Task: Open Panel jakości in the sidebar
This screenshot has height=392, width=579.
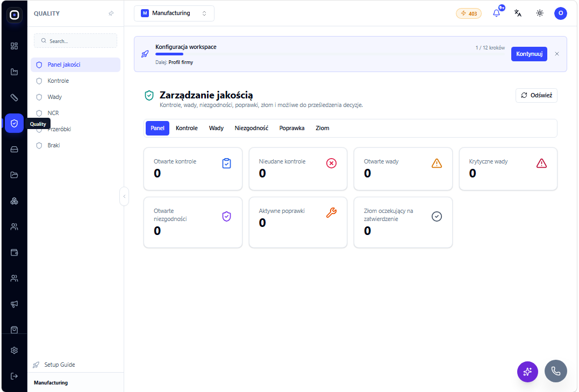Action: [76, 65]
